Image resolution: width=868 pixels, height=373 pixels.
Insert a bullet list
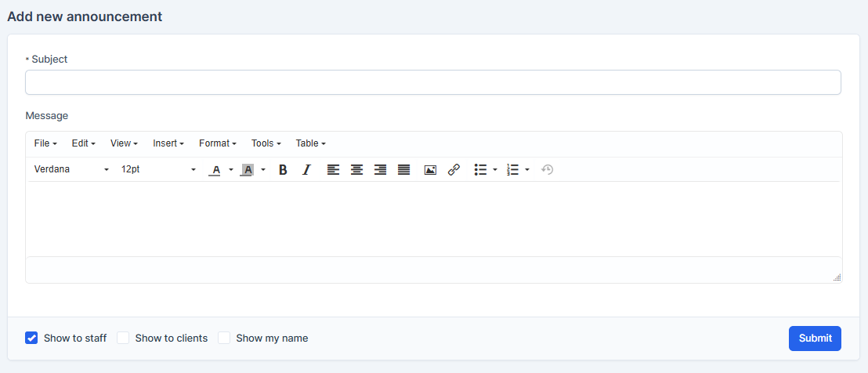pos(481,169)
